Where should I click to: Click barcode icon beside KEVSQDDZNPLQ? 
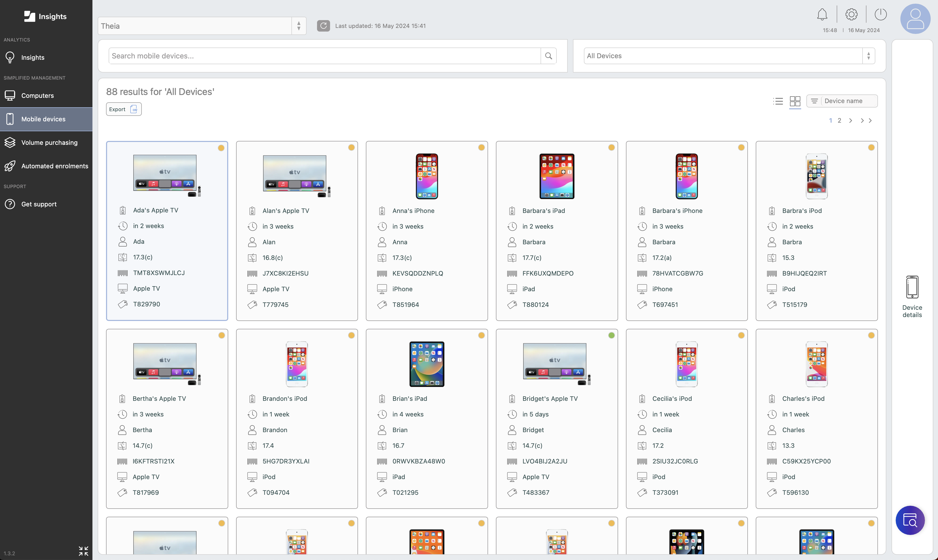(382, 273)
